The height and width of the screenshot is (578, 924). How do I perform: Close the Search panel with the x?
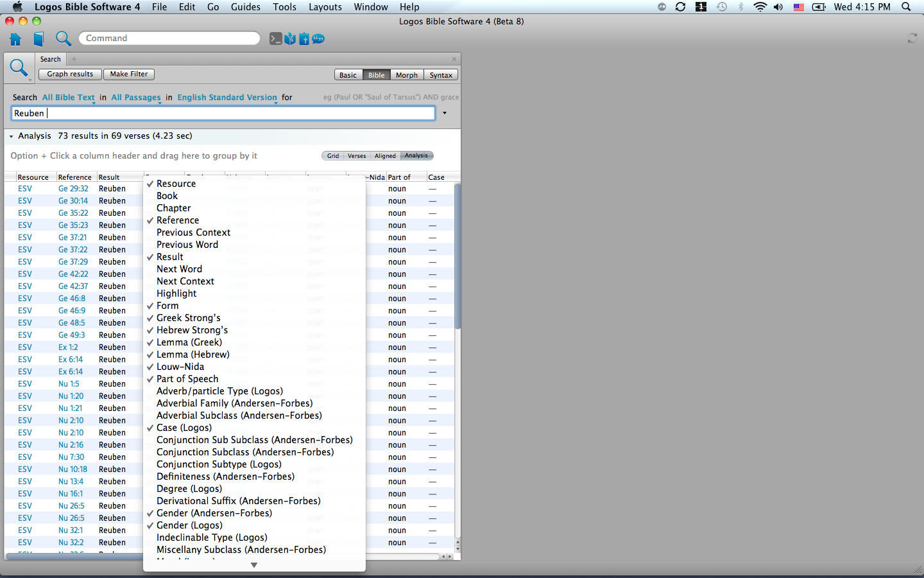(x=454, y=59)
